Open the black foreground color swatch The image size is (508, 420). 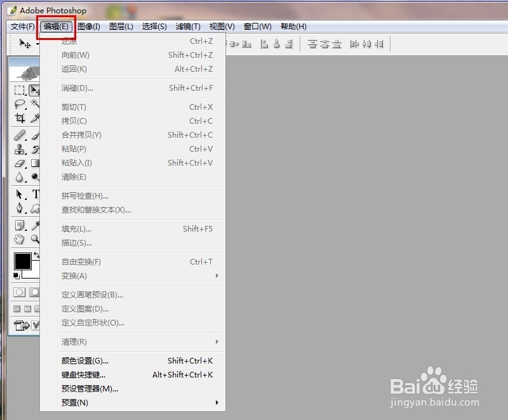[x=23, y=261]
